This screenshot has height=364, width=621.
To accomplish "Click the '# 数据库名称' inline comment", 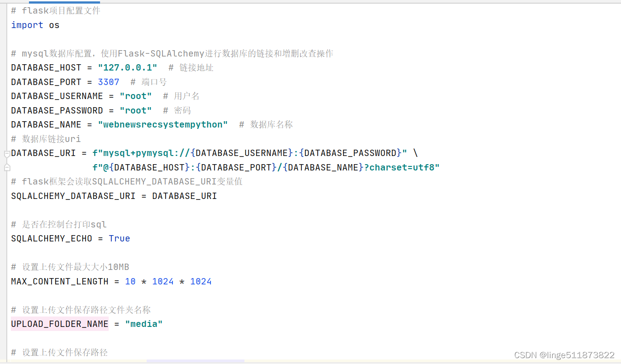I will 266,124.
